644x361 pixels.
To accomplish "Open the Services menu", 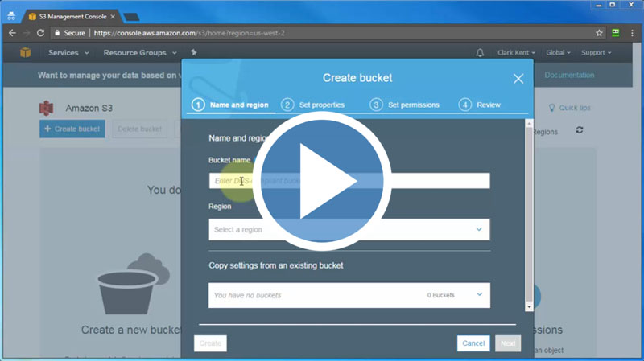I will [x=68, y=53].
